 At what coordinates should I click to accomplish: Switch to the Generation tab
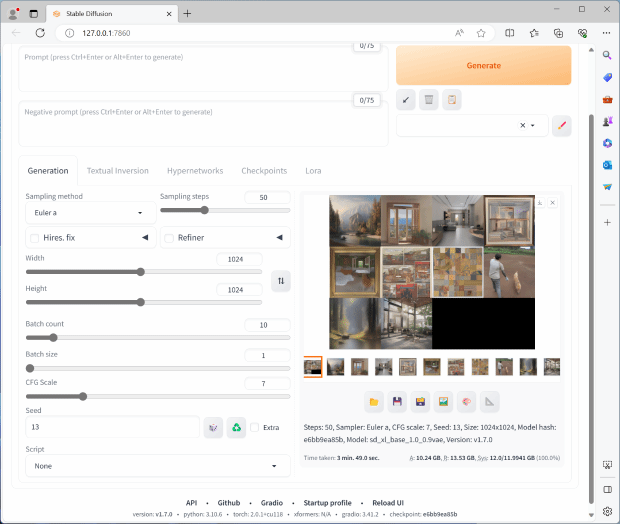tap(48, 171)
